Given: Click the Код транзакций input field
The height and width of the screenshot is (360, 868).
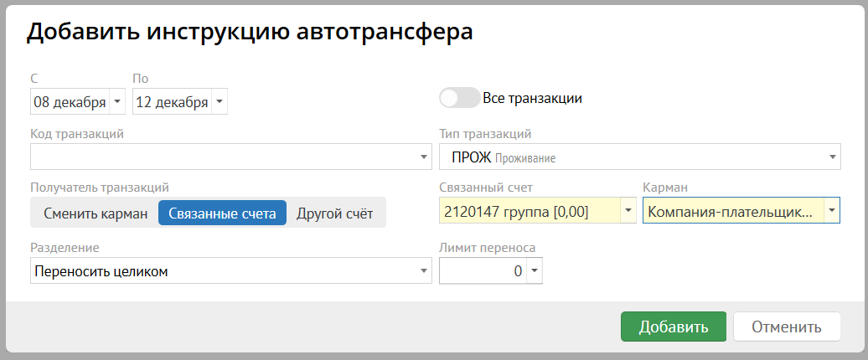Looking at the screenshot, I should point(224,157).
